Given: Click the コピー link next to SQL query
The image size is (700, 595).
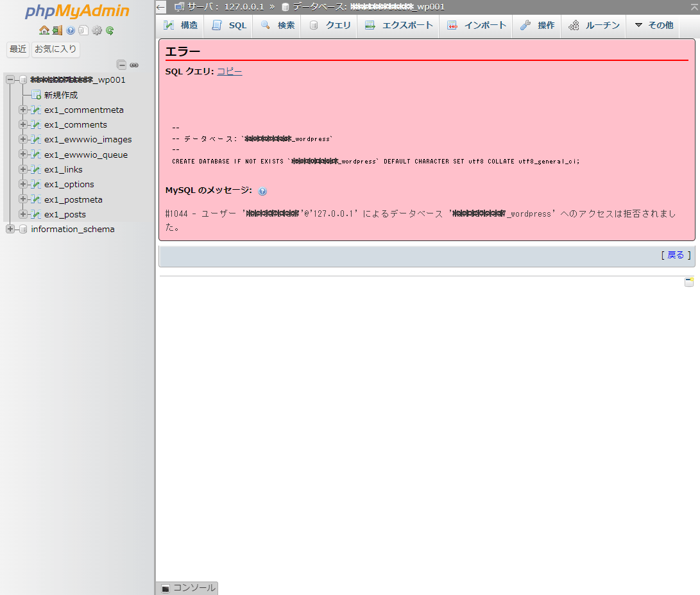Looking at the screenshot, I should coord(229,72).
